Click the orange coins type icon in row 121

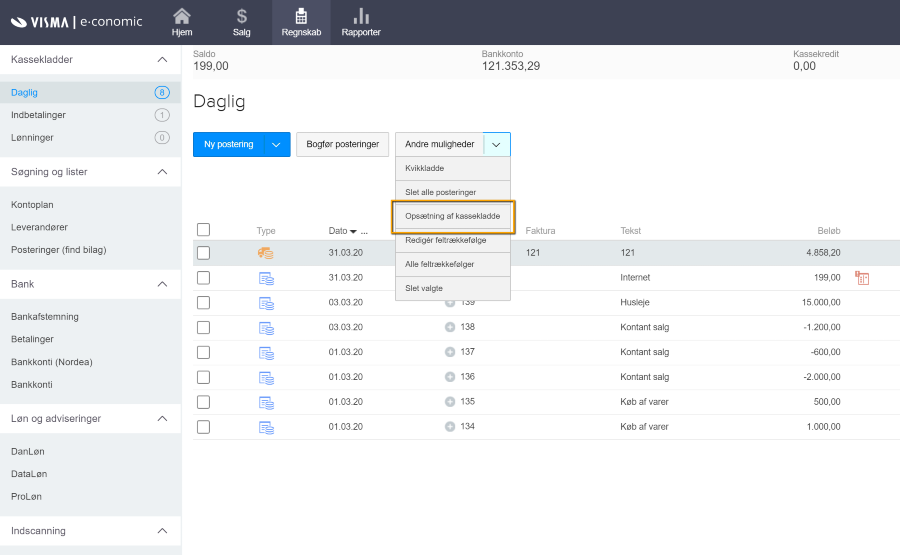265,252
